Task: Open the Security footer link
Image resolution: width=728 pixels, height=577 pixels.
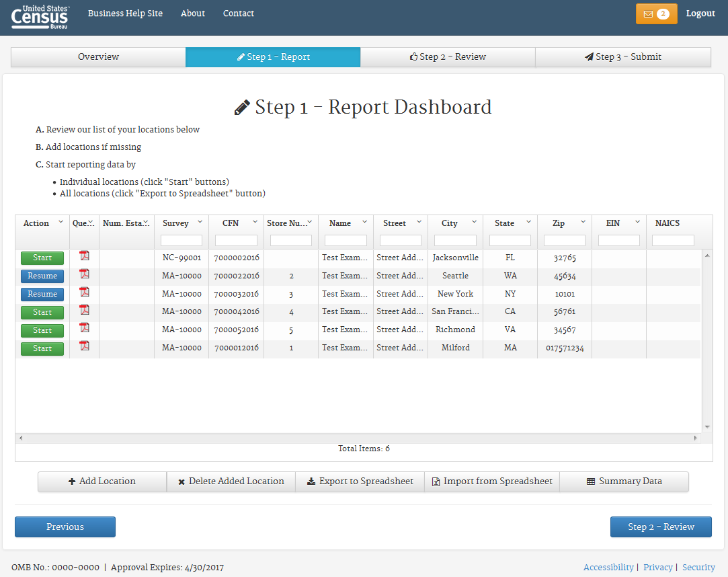Action: tap(698, 567)
